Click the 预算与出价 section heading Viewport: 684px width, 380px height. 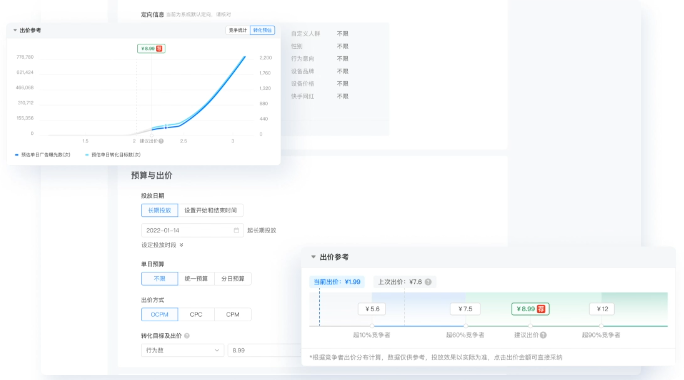[x=151, y=175]
